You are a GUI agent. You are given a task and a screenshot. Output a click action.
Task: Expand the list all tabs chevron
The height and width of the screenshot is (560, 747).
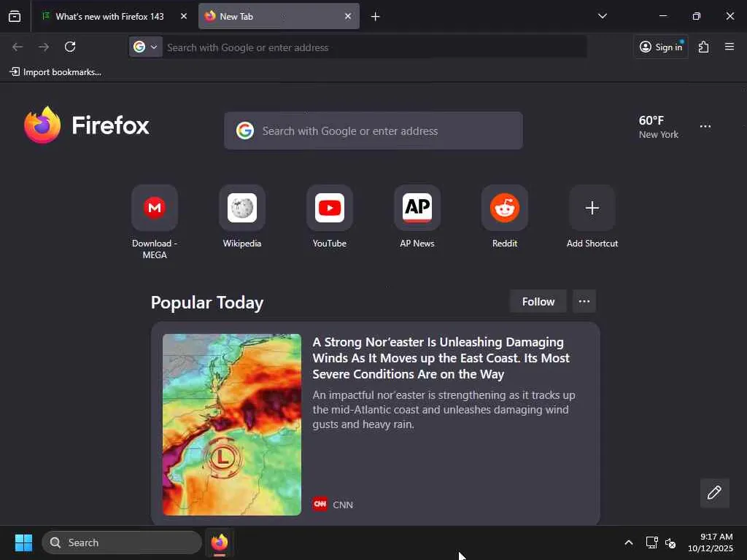coord(602,16)
